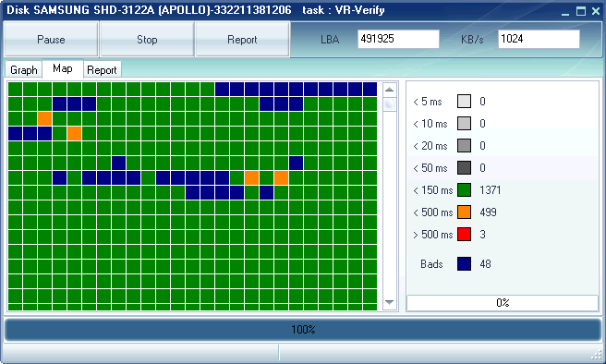The width and height of the screenshot is (606, 364).
Task: Close the disk verify window
Action: (x=596, y=11)
